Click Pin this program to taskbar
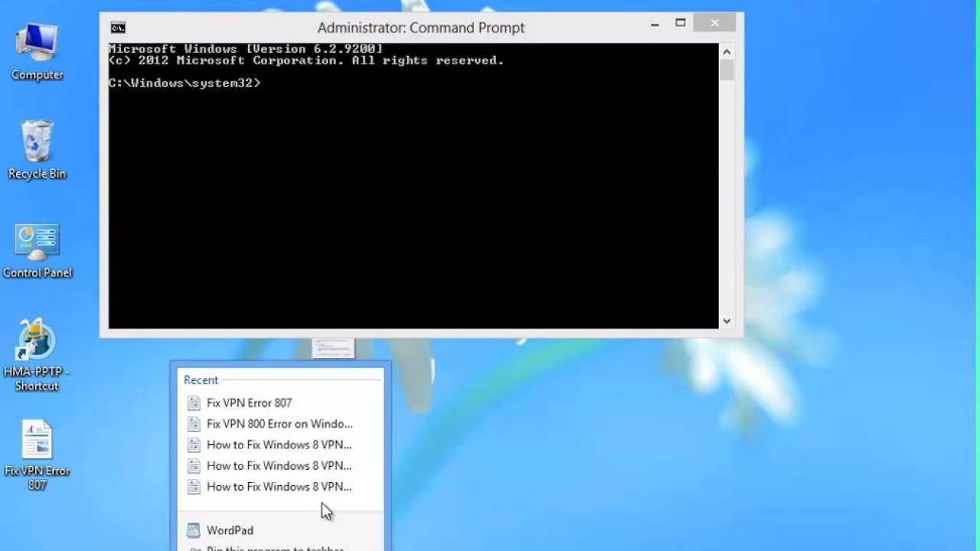The image size is (980, 551). (x=274, y=548)
